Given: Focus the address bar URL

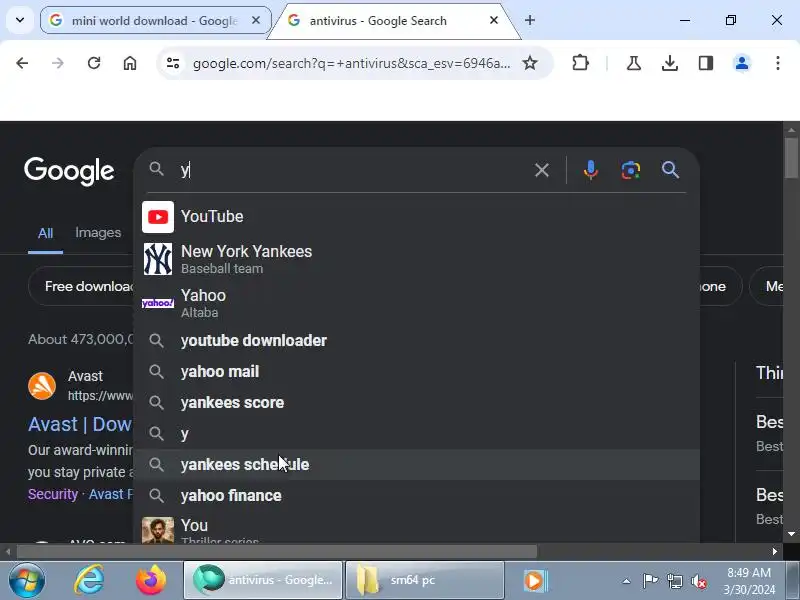Looking at the screenshot, I should click(x=351, y=63).
